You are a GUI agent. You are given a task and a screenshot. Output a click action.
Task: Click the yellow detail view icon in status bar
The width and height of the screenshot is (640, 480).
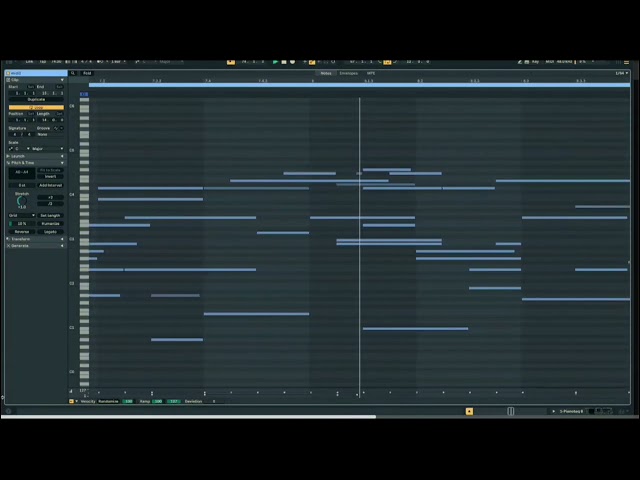pyautogui.click(x=469, y=411)
